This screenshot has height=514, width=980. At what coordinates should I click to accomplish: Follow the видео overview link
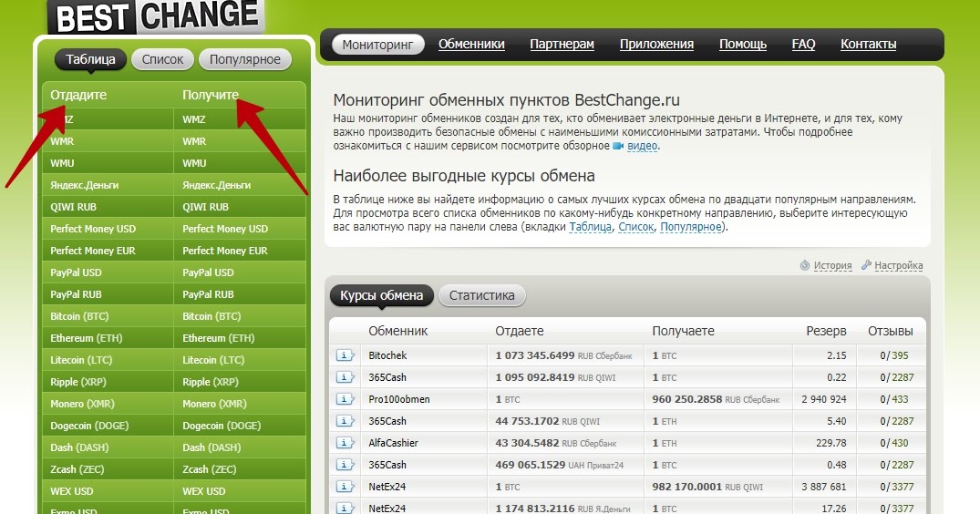pos(642,146)
